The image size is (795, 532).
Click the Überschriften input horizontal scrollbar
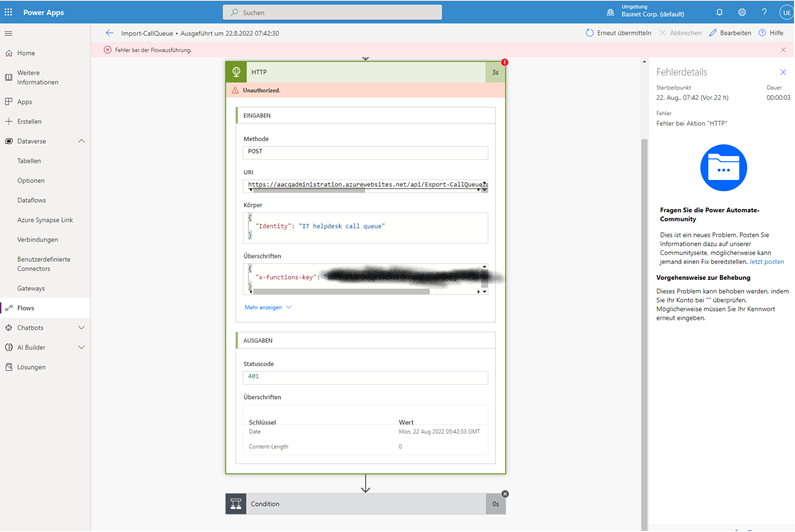(341, 292)
